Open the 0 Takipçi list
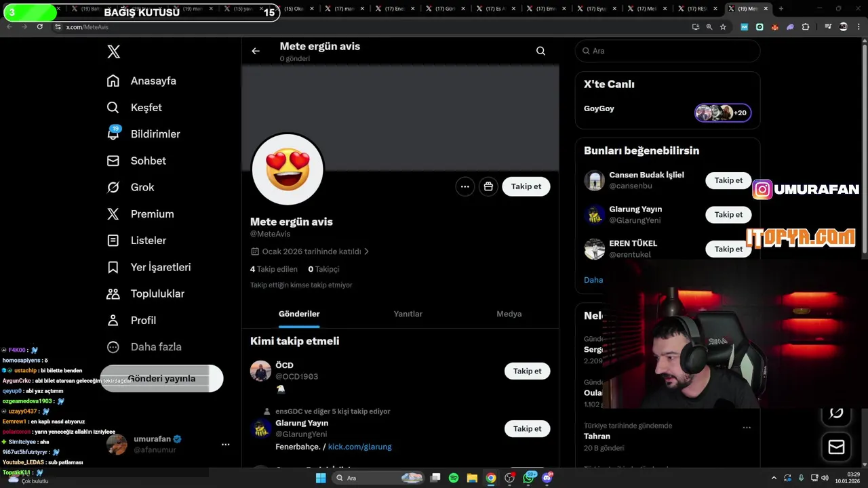The width and height of the screenshot is (868, 488). (323, 269)
